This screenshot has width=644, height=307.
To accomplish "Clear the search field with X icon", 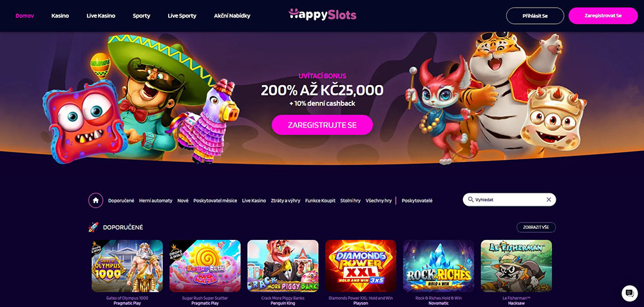I will click(x=548, y=199).
